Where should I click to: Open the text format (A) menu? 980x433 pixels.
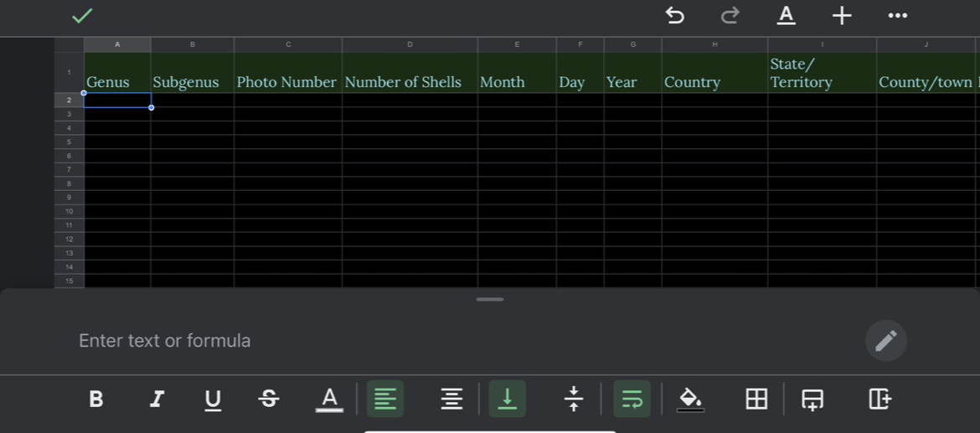click(x=786, y=16)
